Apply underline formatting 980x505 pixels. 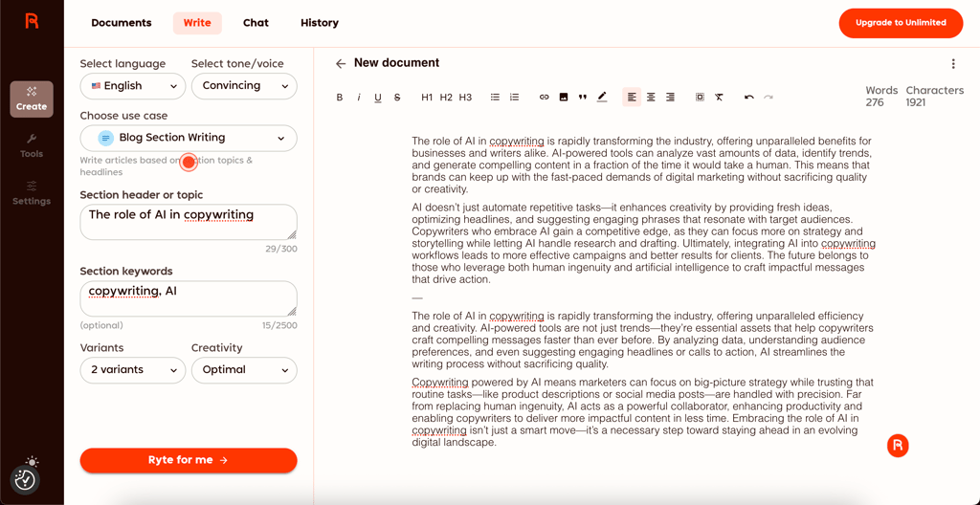[378, 97]
